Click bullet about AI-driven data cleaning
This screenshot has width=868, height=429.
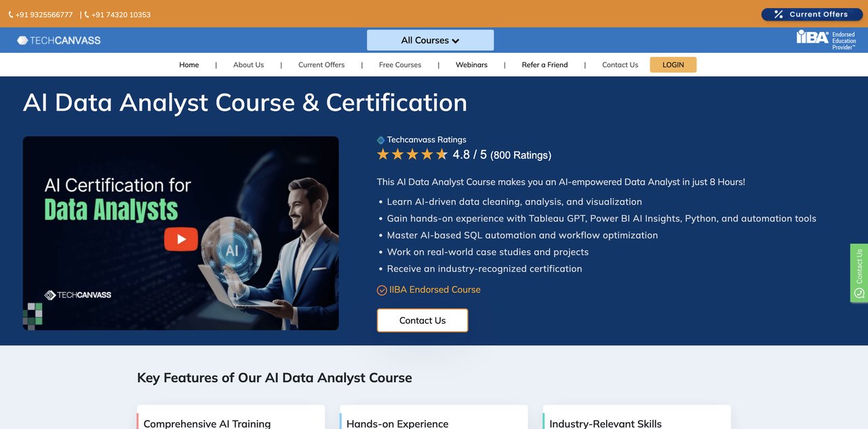click(514, 202)
